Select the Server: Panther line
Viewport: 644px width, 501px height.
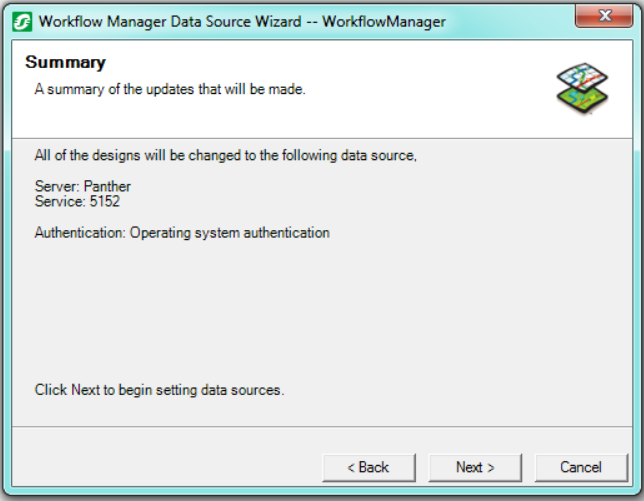point(83,186)
